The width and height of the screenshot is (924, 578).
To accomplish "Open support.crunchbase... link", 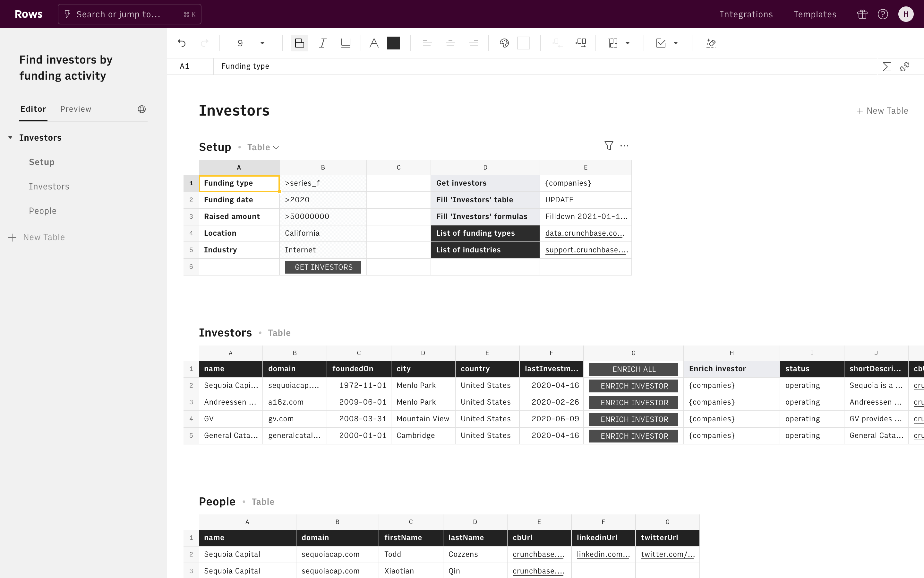I will (x=586, y=250).
